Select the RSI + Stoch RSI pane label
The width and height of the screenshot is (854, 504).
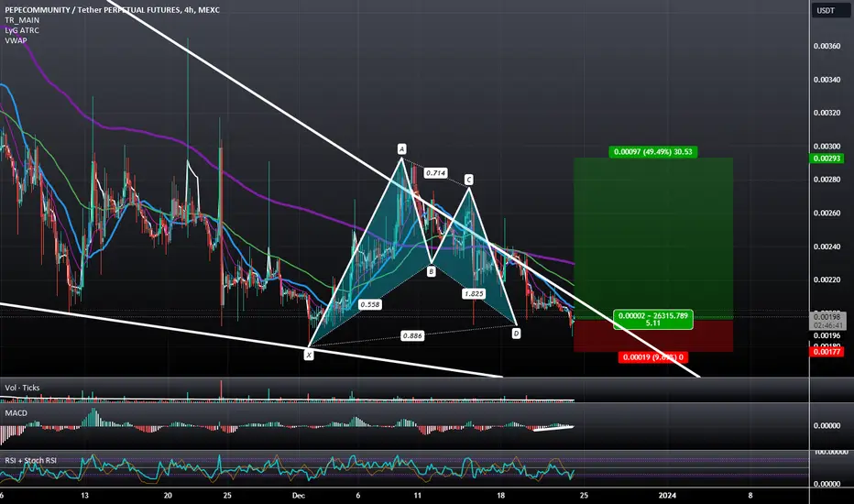(30, 460)
